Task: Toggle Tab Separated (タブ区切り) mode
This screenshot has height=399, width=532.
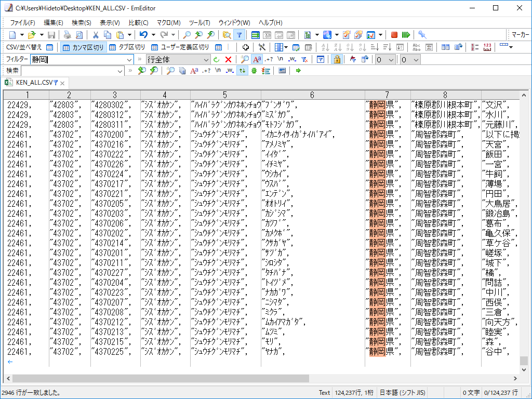Action: (x=127, y=47)
